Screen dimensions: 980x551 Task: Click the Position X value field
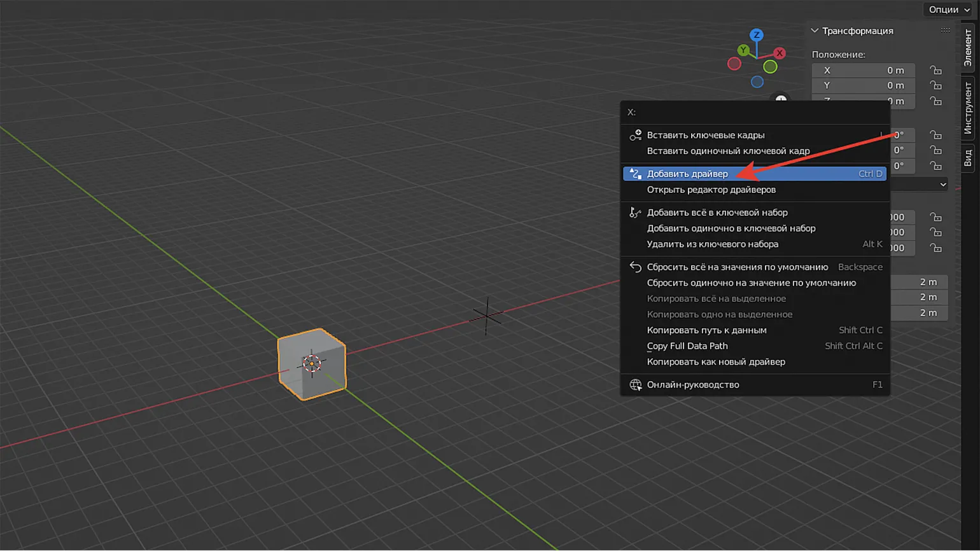(x=863, y=71)
